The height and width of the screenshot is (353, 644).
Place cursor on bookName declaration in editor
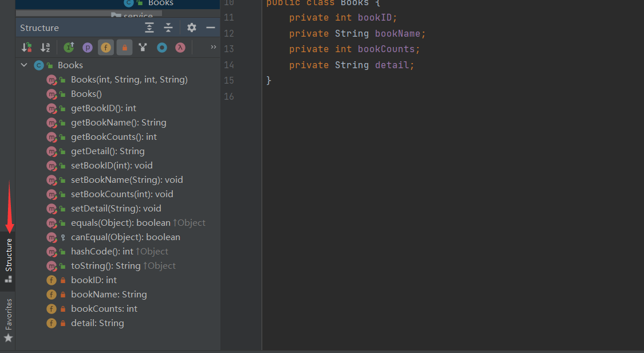[x=397, y=33]
